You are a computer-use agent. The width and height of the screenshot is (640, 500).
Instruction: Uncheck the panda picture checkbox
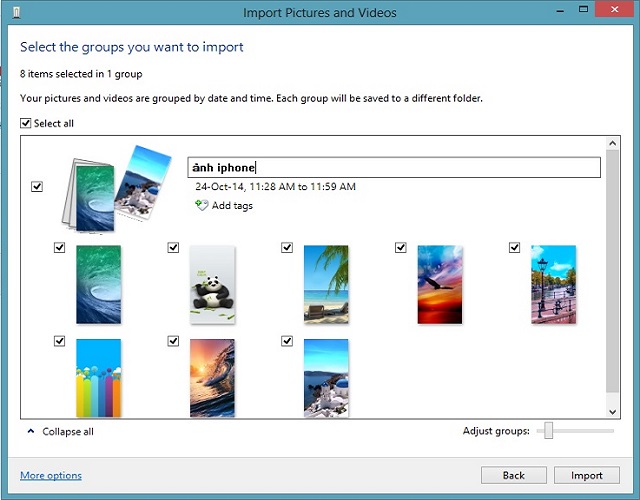tap(173, 248)
